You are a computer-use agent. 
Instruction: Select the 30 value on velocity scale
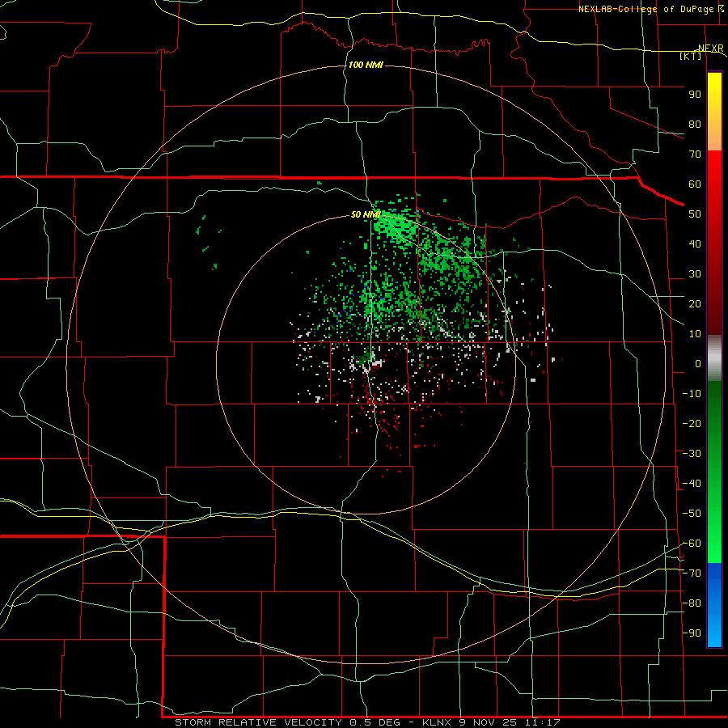695,274
